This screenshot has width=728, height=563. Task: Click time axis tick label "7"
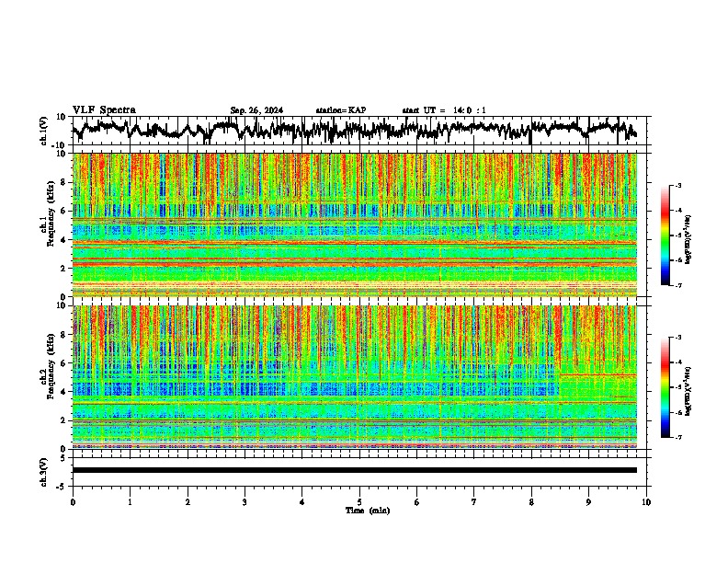pyautogui.click(x=474, y=502)
